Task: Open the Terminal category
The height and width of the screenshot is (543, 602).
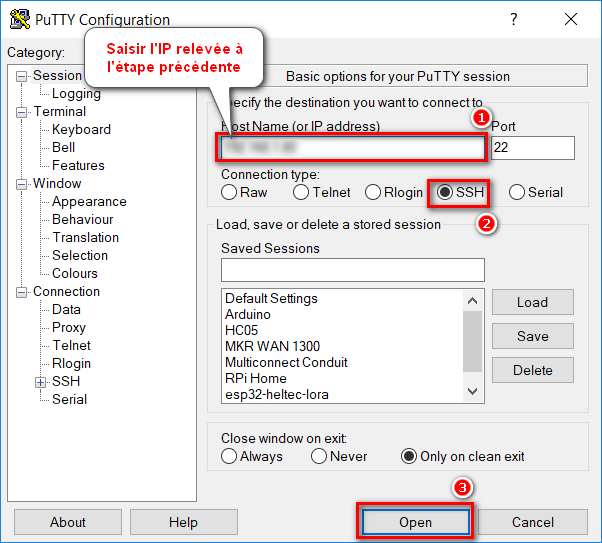Action: click(x=60, y=111)
